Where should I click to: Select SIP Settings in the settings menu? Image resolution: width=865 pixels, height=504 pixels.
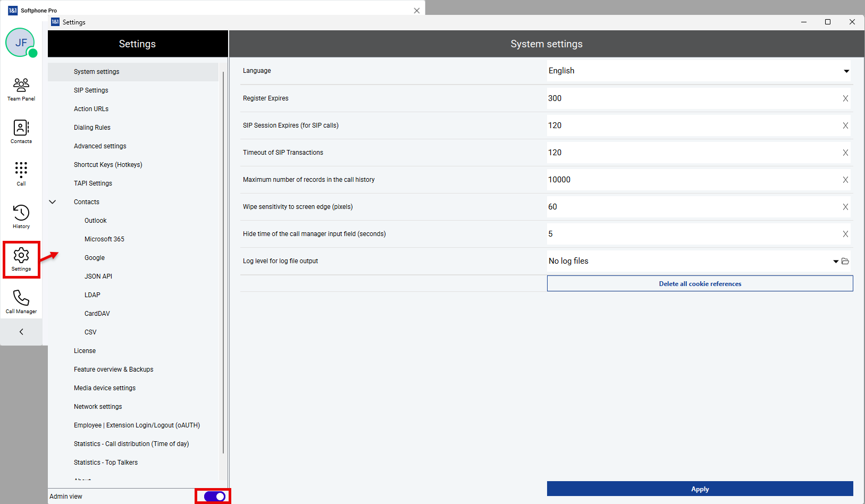(91, 90)
